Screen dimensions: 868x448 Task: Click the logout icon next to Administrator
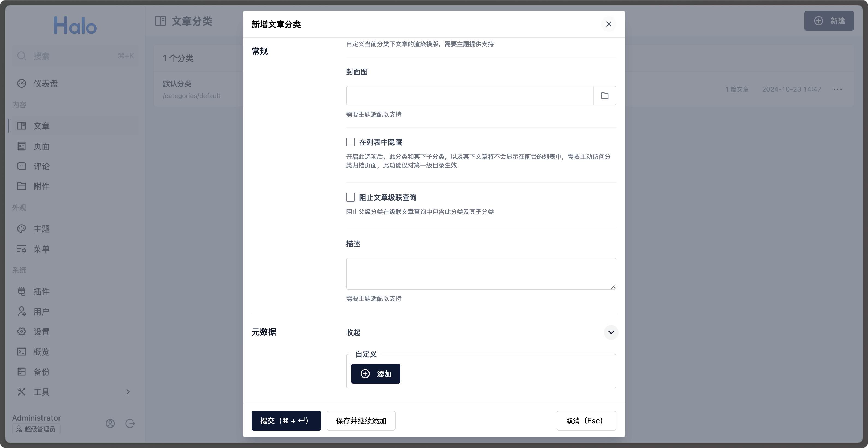pos(130,423)
